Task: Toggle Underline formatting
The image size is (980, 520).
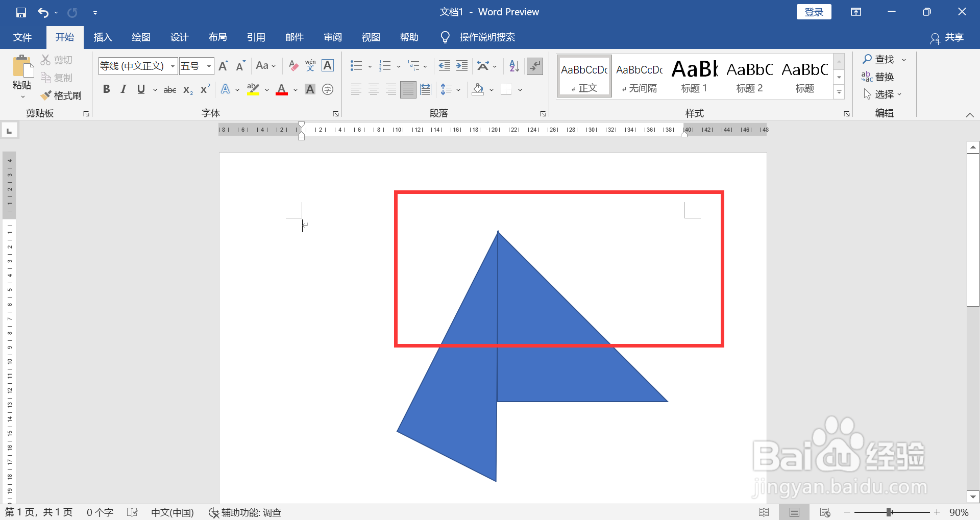Action: pyautogui.click(x=141, y=89)
